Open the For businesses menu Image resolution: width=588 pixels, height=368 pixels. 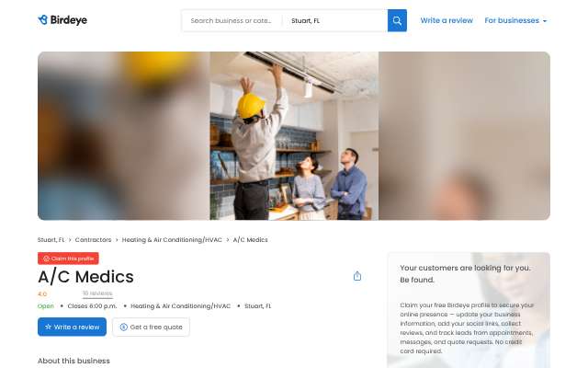[x=515, y=20]
